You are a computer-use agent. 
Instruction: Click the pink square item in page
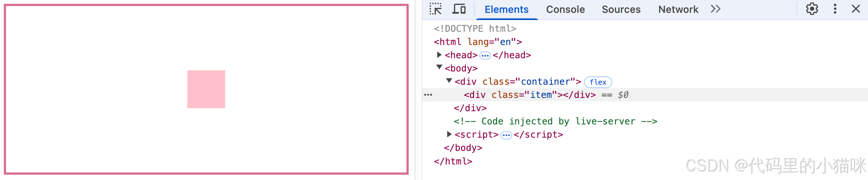pyautogui.click(x=206, y=89)
